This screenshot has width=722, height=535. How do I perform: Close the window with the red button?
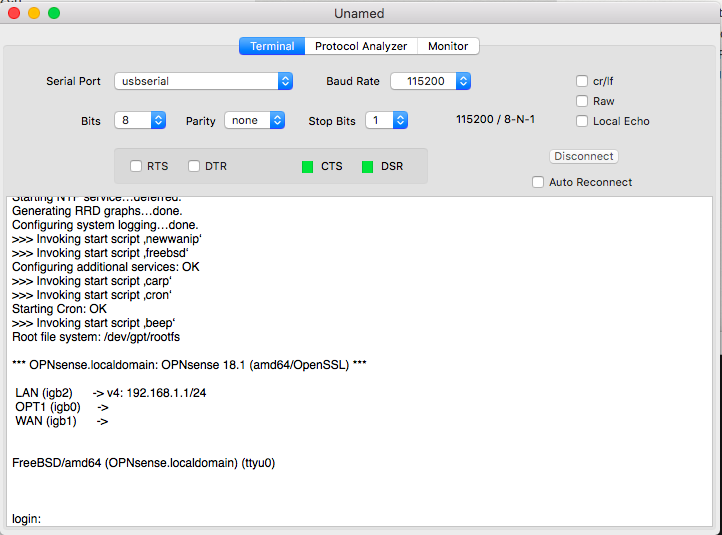tap(14, 13)
